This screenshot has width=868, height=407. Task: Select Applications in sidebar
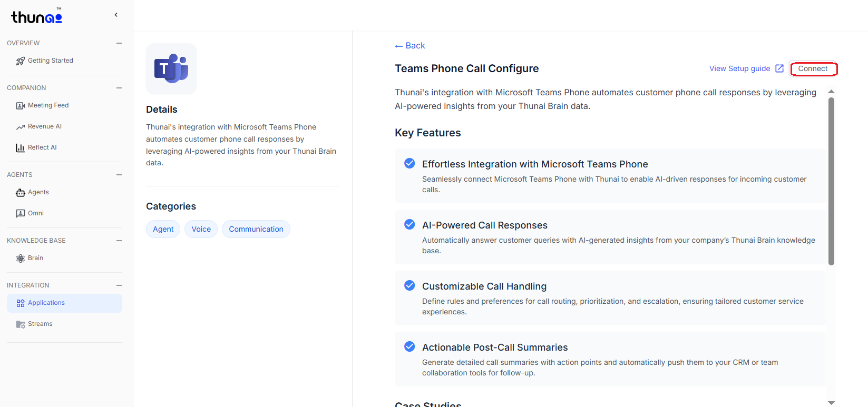point(64,303)
